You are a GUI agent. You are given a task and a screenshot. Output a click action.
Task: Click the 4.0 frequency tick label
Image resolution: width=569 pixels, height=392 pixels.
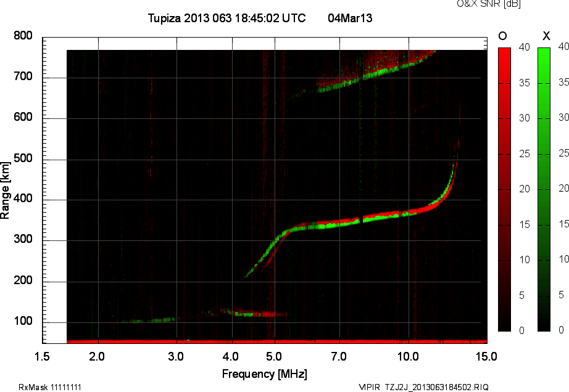pos(231,356)
